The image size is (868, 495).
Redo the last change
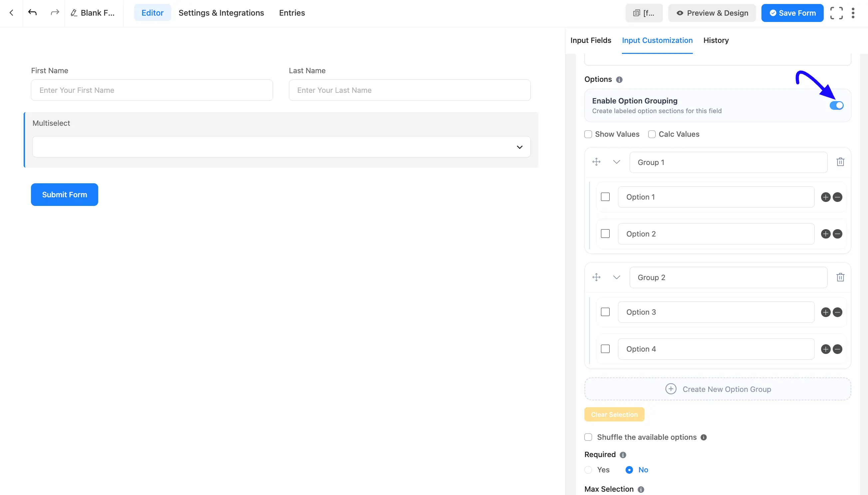[55, 13]
